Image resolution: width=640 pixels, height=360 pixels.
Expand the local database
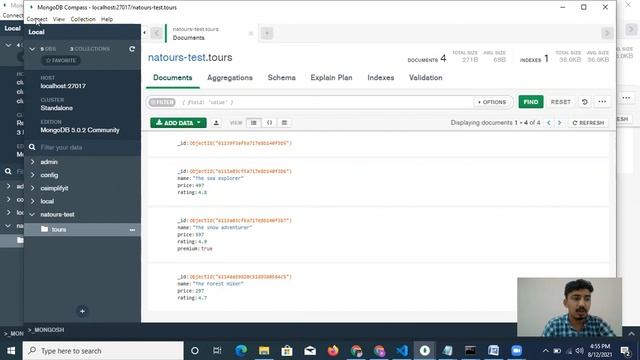pyautogui.click(x=32, y=201)
